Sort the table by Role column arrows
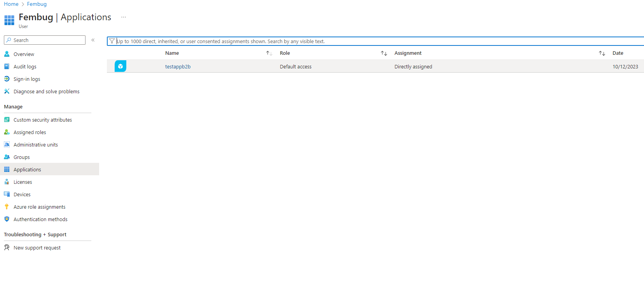This screenshot has width=644, height=293. point(384,53)
